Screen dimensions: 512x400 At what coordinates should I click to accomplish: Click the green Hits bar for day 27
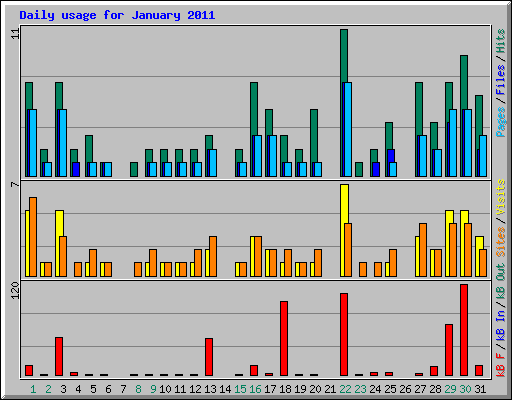(419, 109)
